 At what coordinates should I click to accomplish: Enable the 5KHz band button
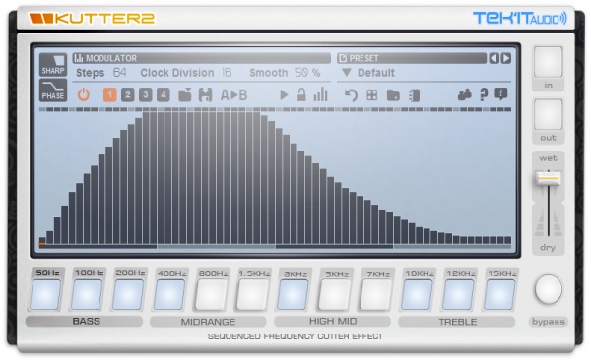334,295
